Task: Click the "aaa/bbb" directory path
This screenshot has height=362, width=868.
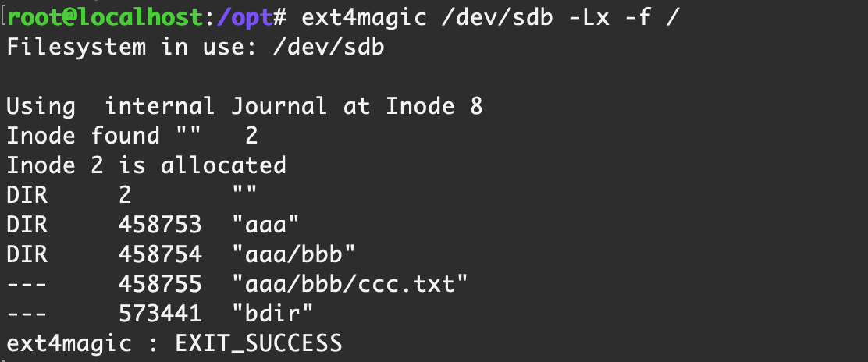Action: pyautogui.click(x=293, y=254)
